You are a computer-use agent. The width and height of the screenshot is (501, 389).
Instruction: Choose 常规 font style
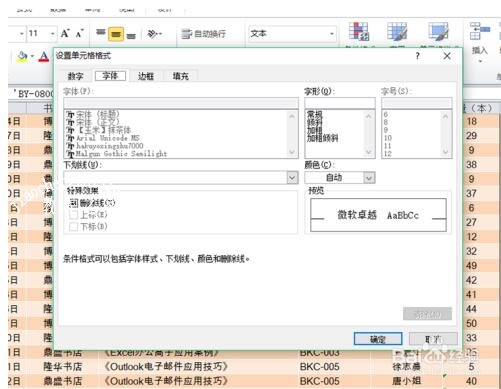point(314,114)
